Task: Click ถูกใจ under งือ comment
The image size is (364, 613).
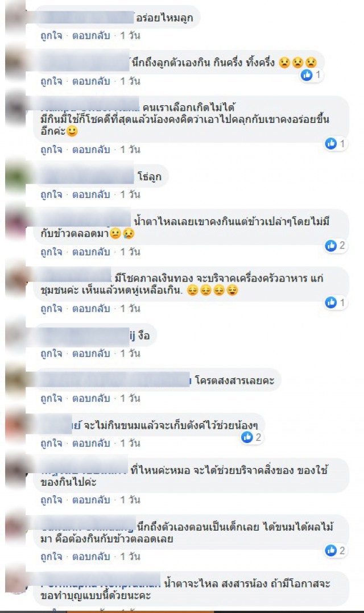Action: (x=51, y=354)
